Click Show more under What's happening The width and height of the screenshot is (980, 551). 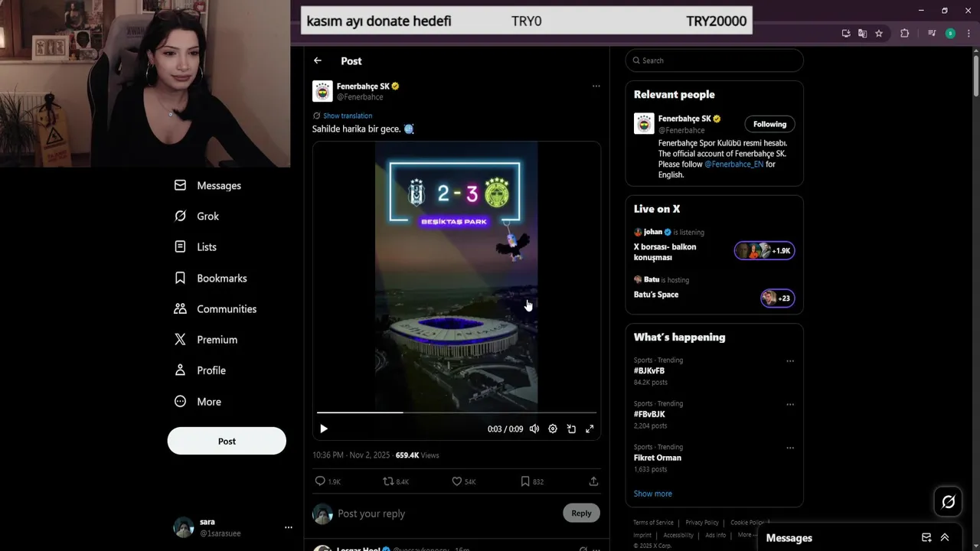[x=652, y=494]
